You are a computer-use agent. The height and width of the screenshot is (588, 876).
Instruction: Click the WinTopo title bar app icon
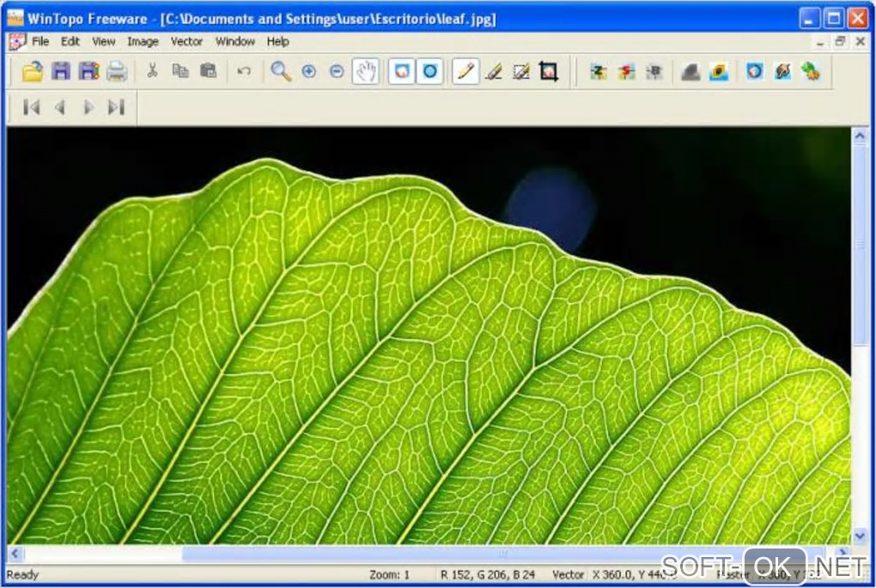[x=15, y=18]
